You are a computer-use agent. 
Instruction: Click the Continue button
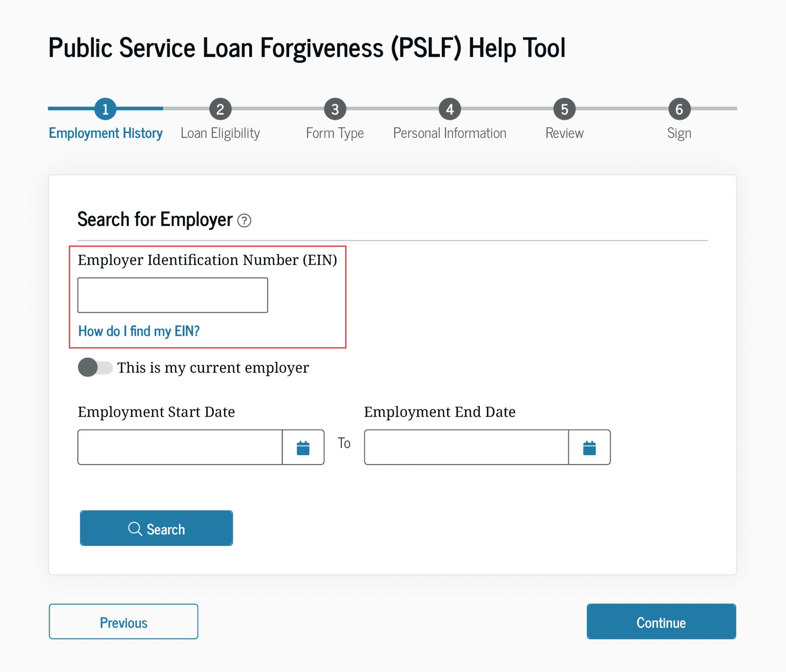[x=661, y=622]
